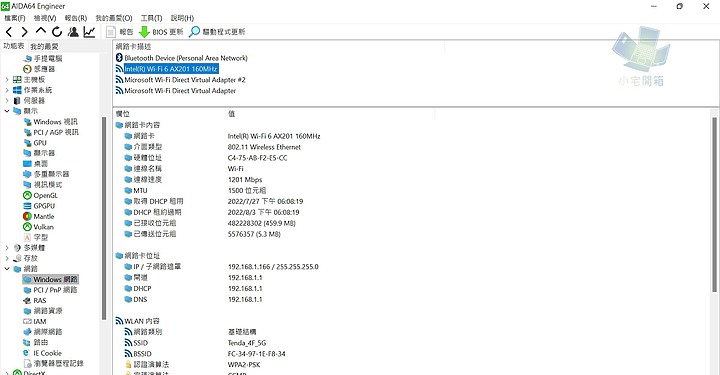Select Bluetooth Device (Personal Area Network) adapter
The width and height of the screenshot is (720, 375).
pyautogui.click(x=182, y=58)
